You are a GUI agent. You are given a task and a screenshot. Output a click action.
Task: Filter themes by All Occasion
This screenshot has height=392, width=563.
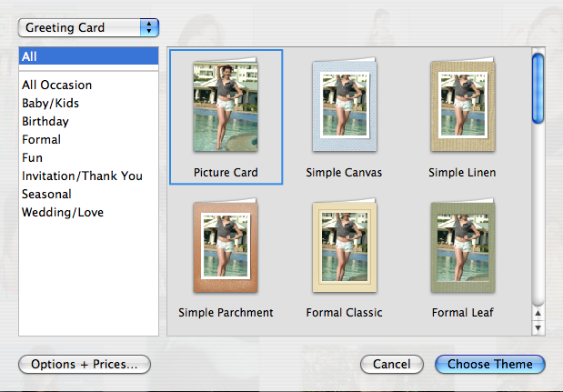(56, 85)
